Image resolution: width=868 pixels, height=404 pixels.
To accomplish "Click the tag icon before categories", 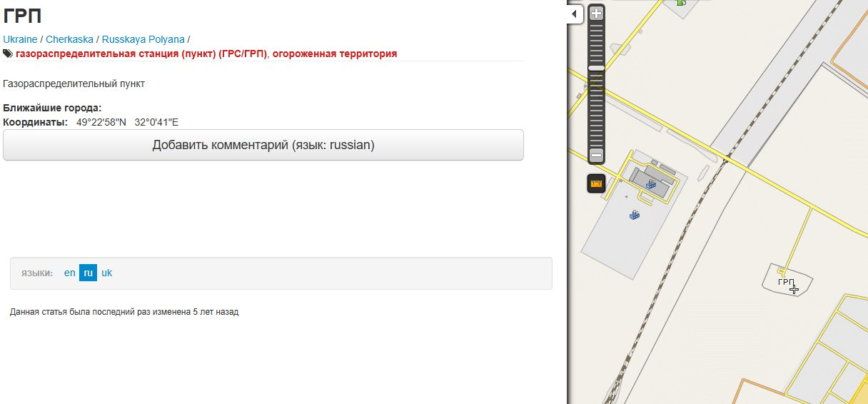I will click(x=8, y=54).
